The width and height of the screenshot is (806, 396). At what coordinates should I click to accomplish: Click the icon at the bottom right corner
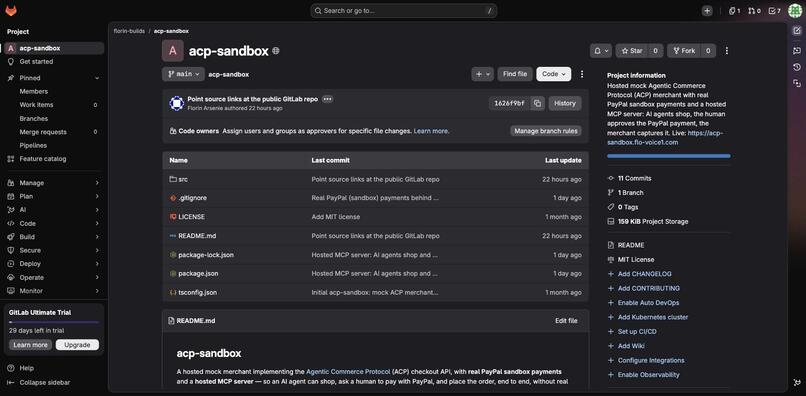coord(797,383)
